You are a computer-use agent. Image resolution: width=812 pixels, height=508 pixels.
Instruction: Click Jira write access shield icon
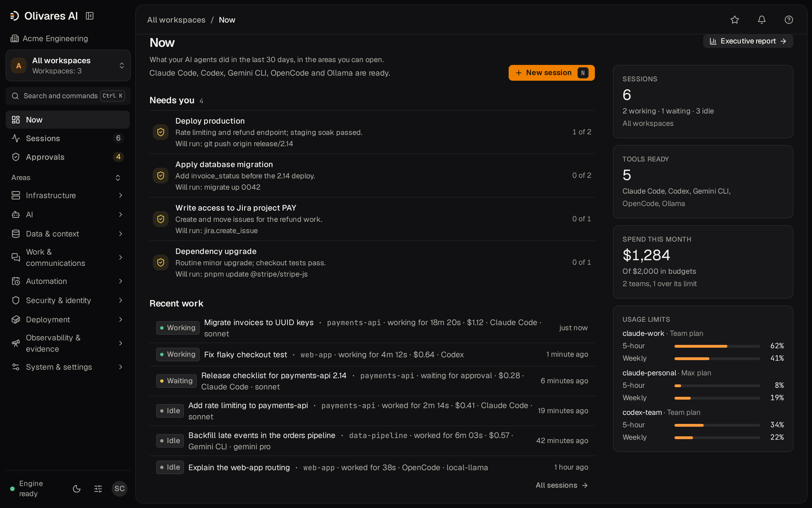pyautogui.click(x=161, y=219)
